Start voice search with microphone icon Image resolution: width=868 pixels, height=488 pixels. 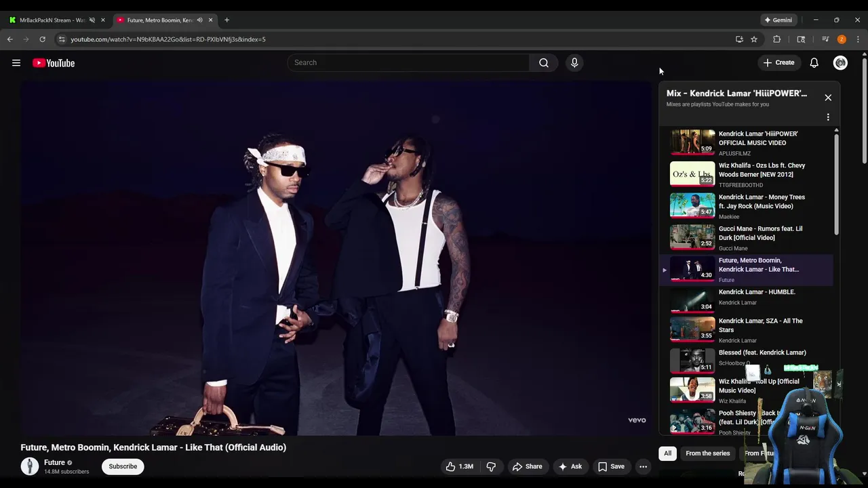pyautogui.click(x=574, y=62)
